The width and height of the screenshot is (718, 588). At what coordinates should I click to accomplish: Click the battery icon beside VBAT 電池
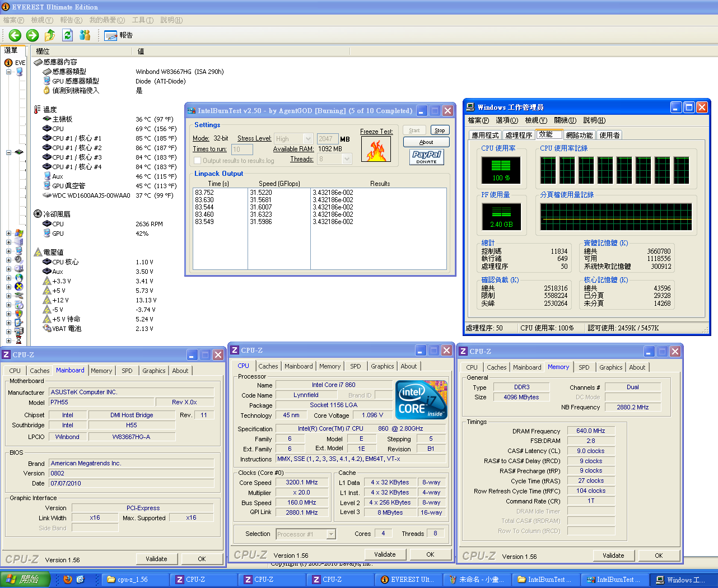click(47, 329)
